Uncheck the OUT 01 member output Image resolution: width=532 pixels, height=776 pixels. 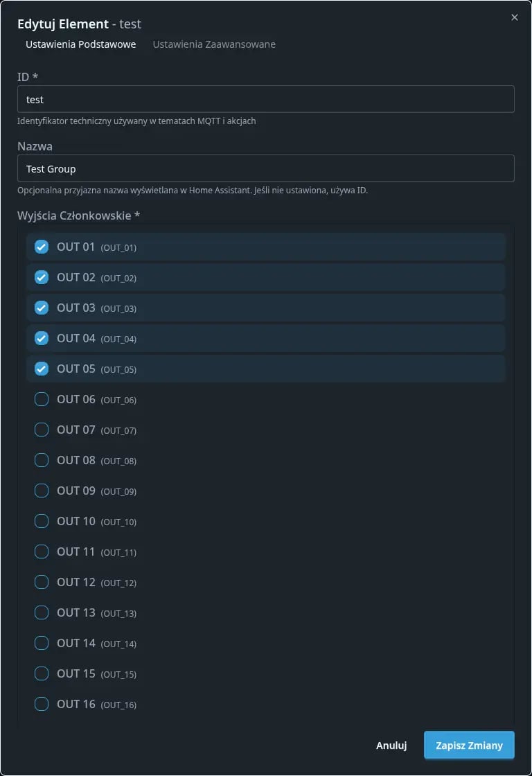point(41,247)
